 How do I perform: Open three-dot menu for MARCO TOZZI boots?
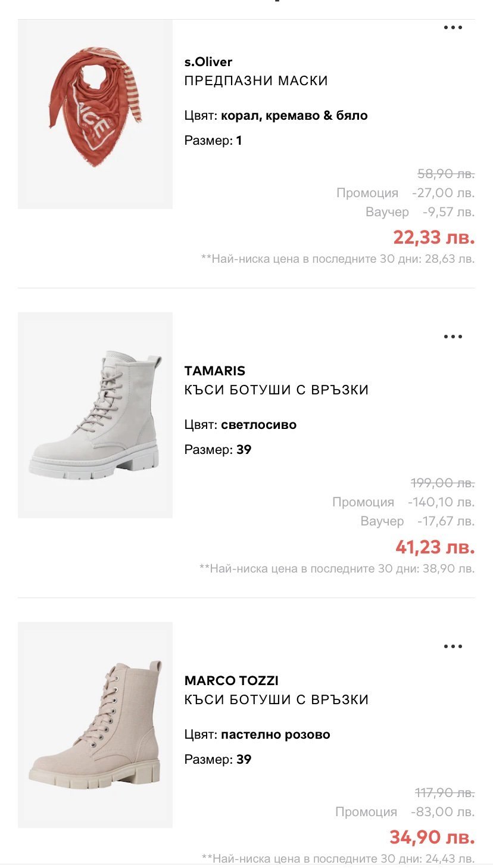point(453,646)
